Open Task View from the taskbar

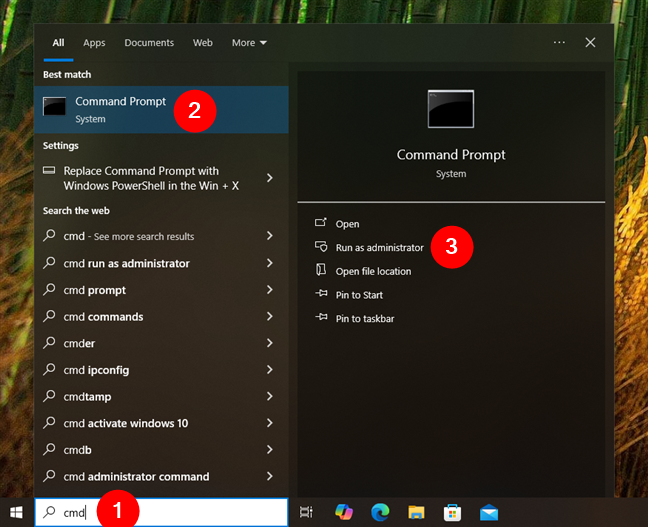coord(306,512)
